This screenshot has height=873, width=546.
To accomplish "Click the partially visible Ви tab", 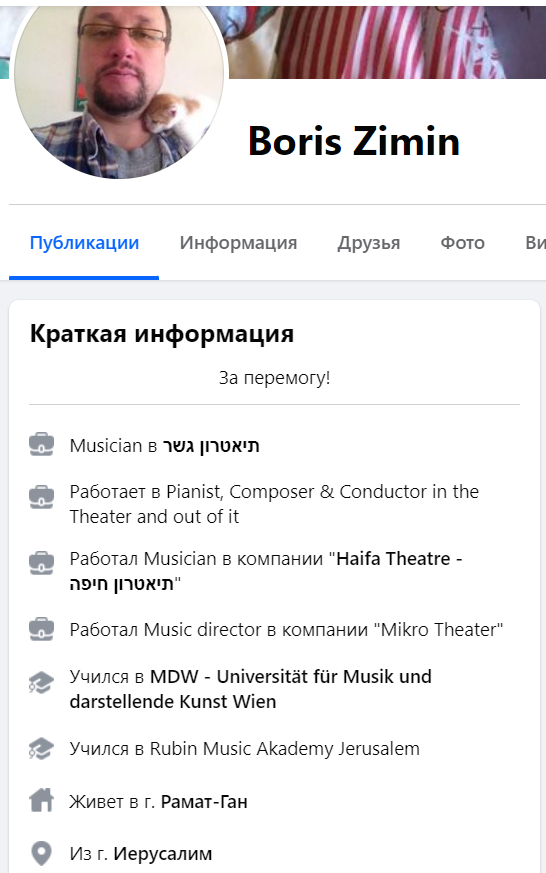I will [x=535, y=243].
